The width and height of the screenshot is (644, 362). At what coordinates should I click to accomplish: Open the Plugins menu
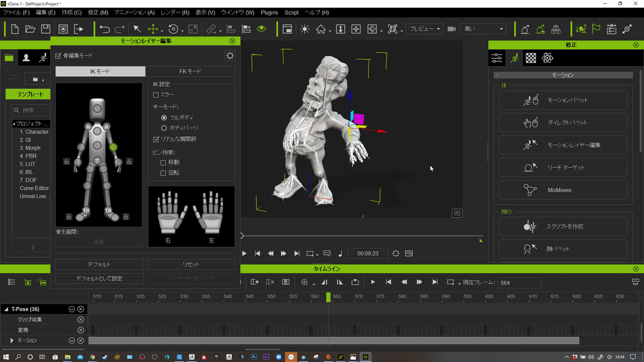(x=269, y=12)
